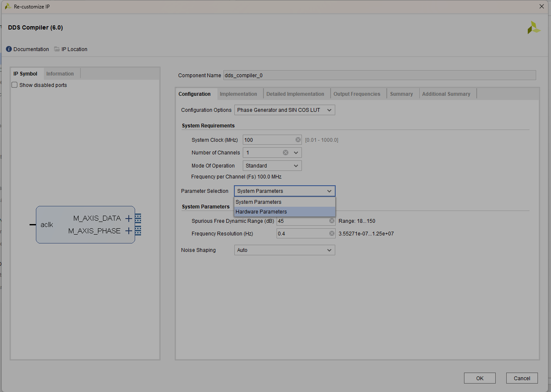Click the M_AXIS_DATA bus interface icon
The height and width of the screenshot is (392, 551).
[x=138, y=219]
